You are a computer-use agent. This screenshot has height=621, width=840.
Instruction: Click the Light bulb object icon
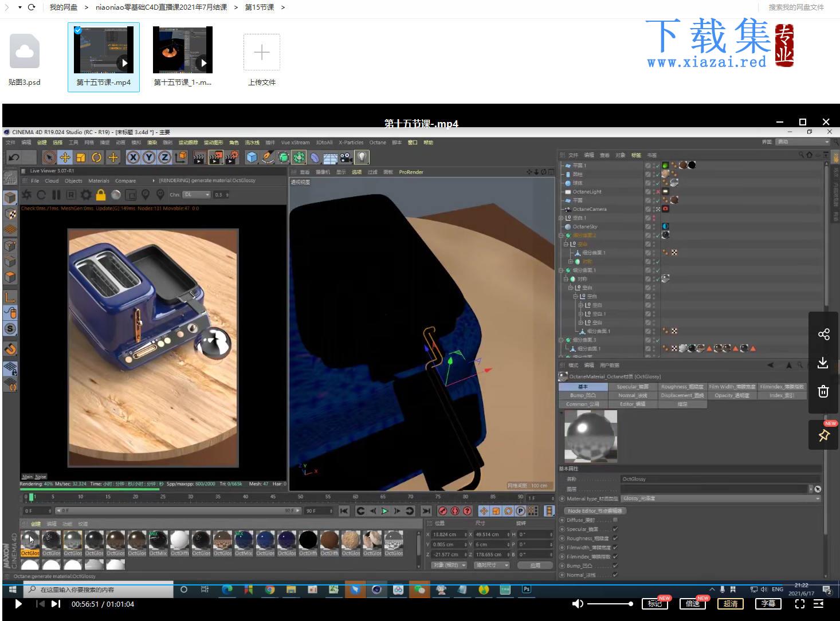point(362,157)
